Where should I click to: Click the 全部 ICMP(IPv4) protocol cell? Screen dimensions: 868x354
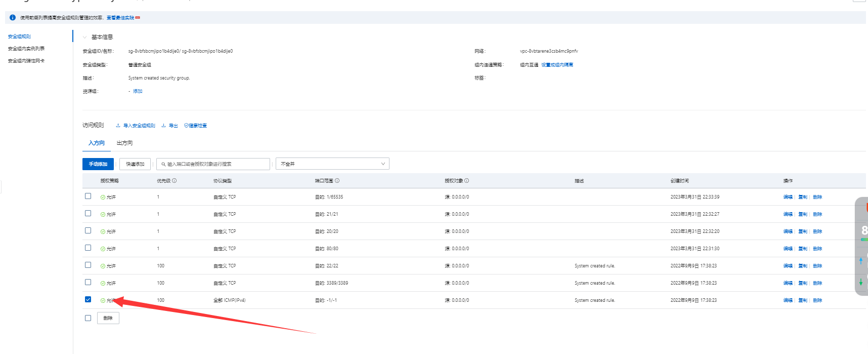230,300
